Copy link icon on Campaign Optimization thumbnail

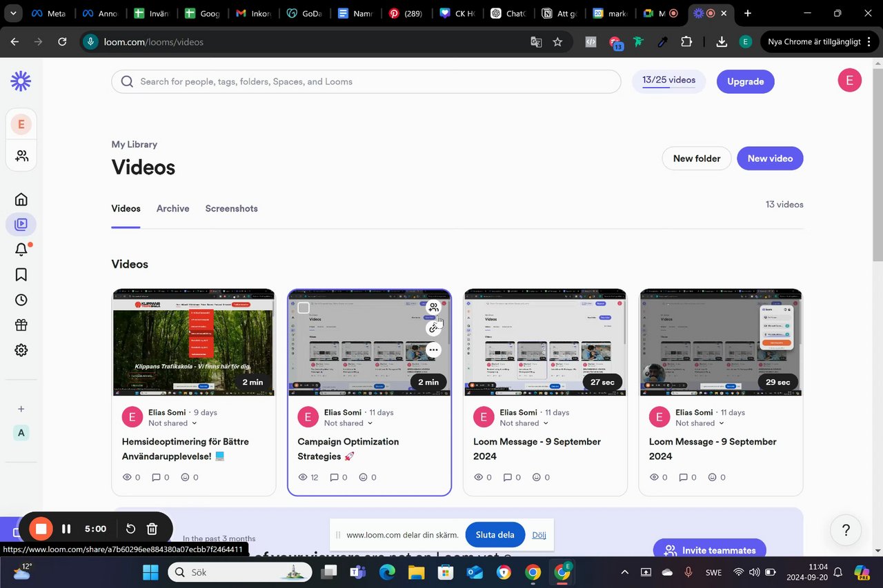[433, 328]
